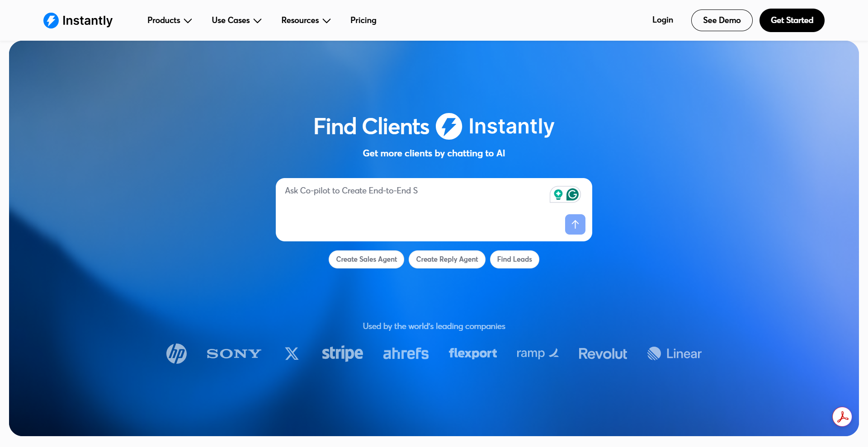Submit prompt with the arrow send button
Image resolution: width=868 pixels, height=447 pixels.
point(575,224)
